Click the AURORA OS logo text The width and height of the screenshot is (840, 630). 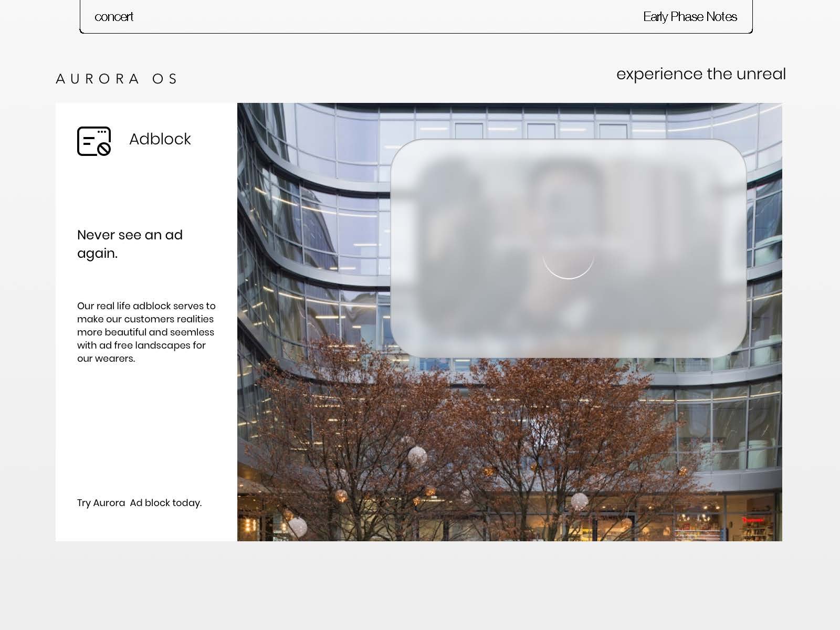click(x=117, y=79)
